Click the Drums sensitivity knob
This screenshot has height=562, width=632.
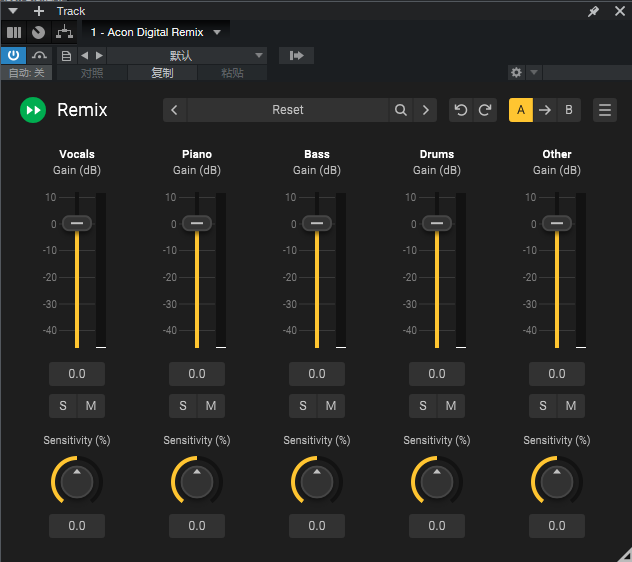coord(437,481)
